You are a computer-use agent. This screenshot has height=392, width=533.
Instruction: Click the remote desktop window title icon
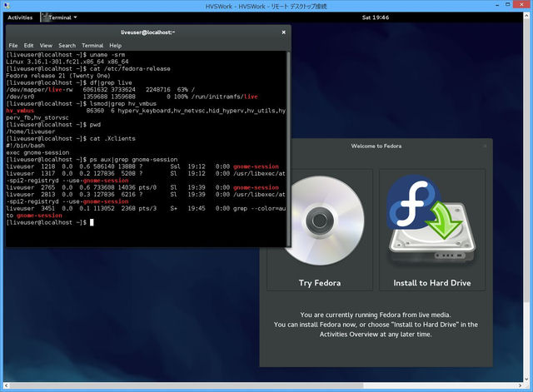7,6
